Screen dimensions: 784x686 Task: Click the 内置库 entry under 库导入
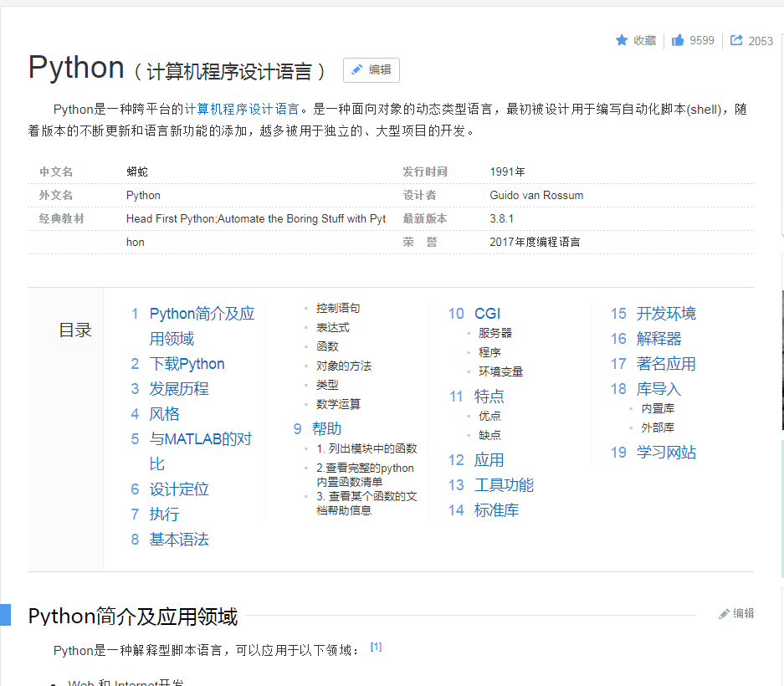point(658,408)
